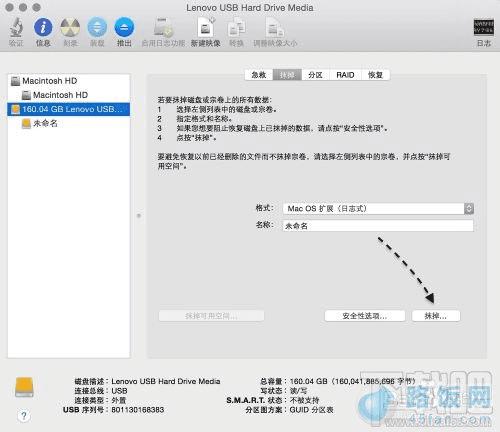This screenshot has width=500, height=432.
Task: Click the Convert (转换) toolbar icon
Action: click(x=236, y=27)
